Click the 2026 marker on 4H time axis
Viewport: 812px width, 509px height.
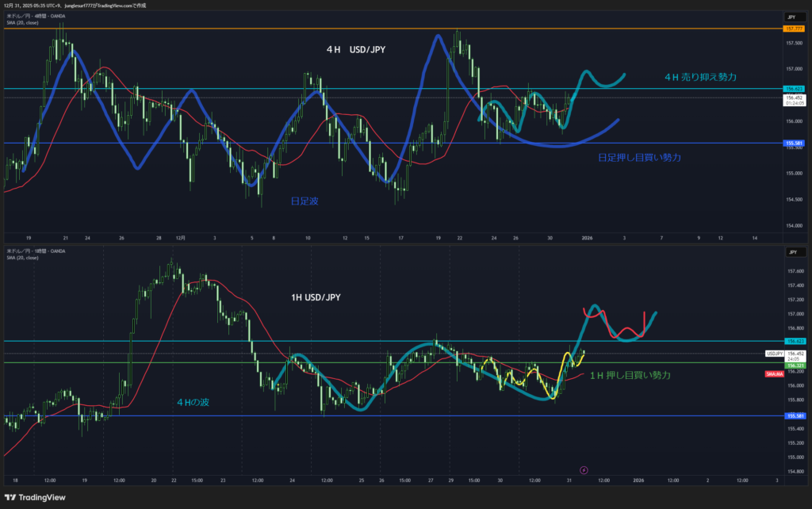coord(587,237)
